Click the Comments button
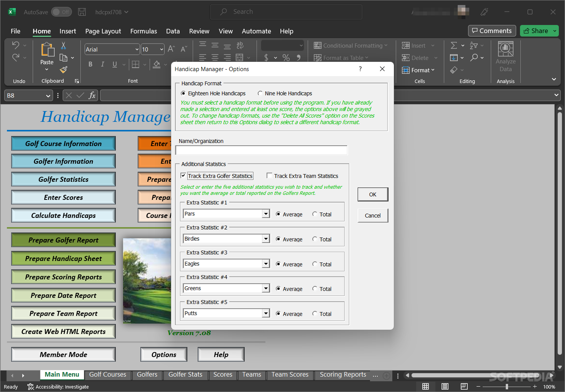The width and height of the screenshot is (565, 392). pos(492,31)
